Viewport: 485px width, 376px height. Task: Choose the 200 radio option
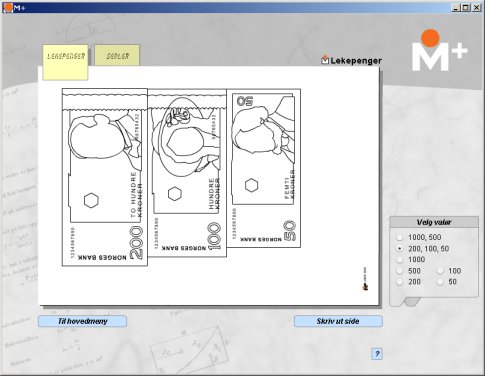coord(400,282)
